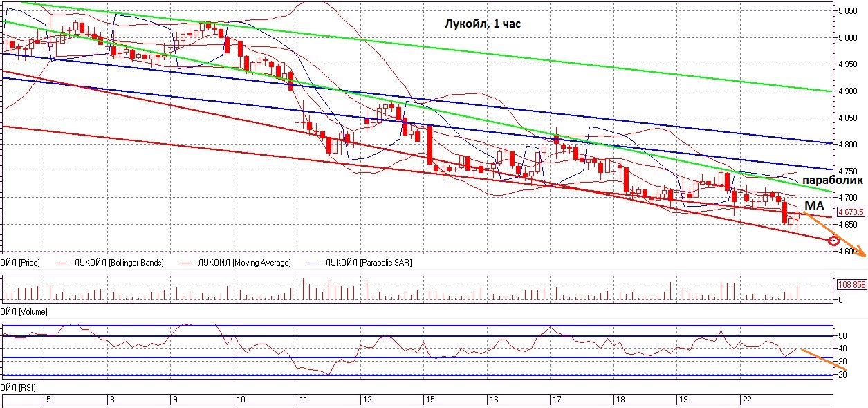This screenshot has height=408, width=868.
Task: Click date label 15 on time axis
Action: pos(430,400)
